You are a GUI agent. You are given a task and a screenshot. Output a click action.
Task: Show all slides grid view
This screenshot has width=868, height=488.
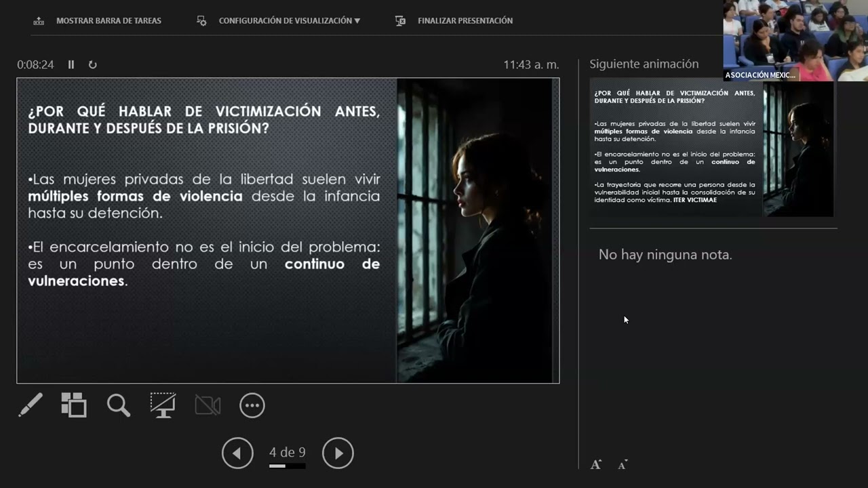[74, 405]
